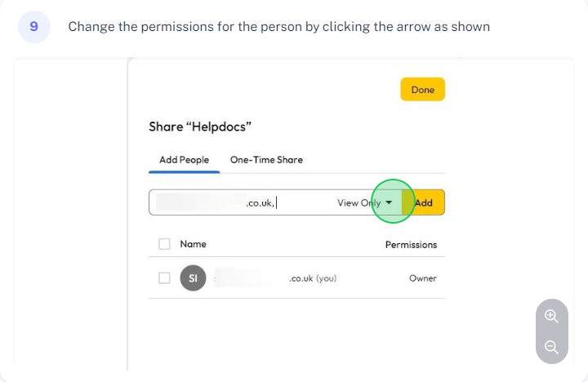This screenshot has width=588, height=382.
Task: Open the View Only permissions dropdown
Action: [364, 202]
